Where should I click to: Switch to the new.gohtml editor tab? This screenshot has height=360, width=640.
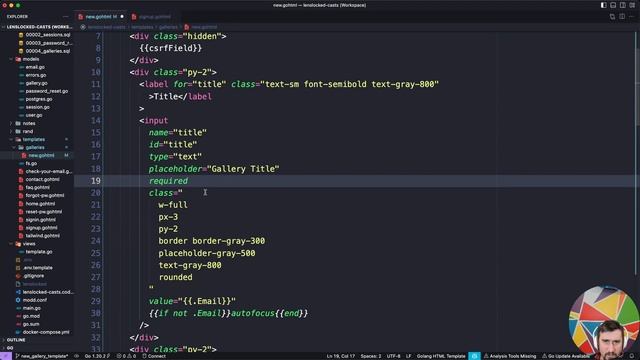pos(101,17)
